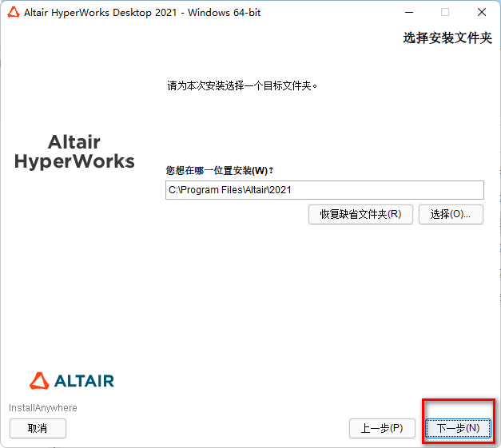Click inside the install path text field
Screen dimensions: 501x448
coord(324,189)
